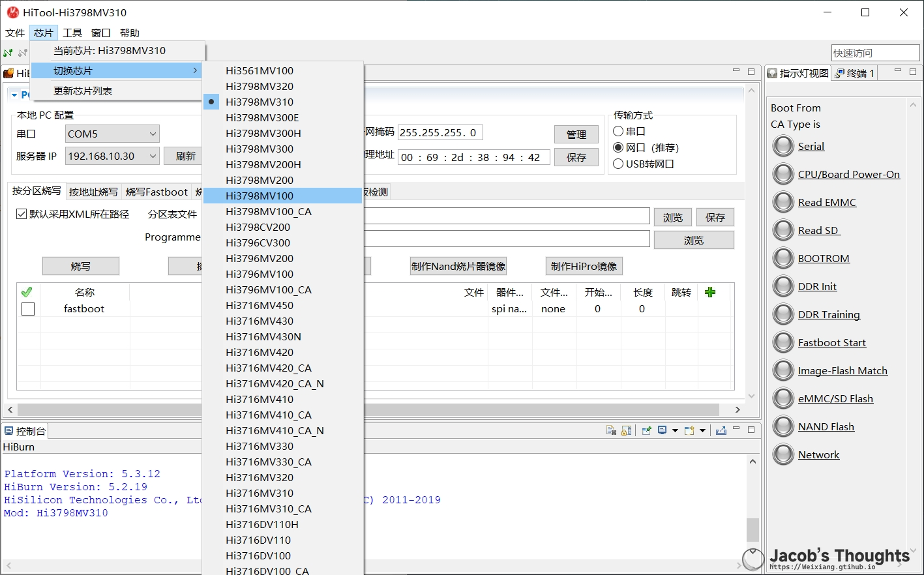
Task: Toggle the console scroll lock icon
Action: coord(627,430)
